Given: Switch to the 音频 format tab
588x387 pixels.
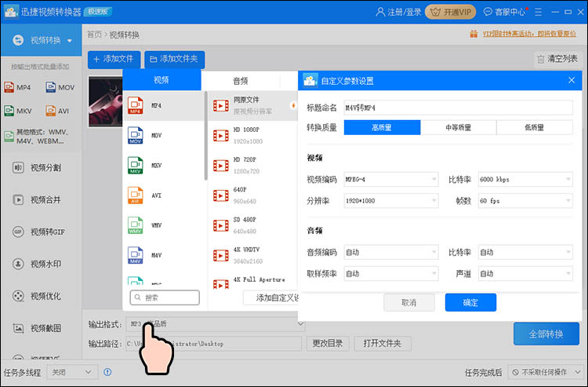Looking at the screenshot, I should (x=241, y=81).
